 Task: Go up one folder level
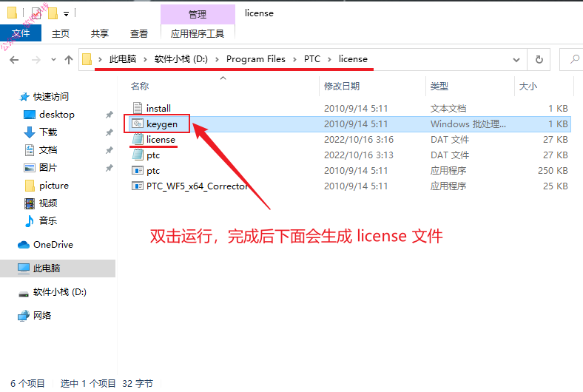[68, 59]
